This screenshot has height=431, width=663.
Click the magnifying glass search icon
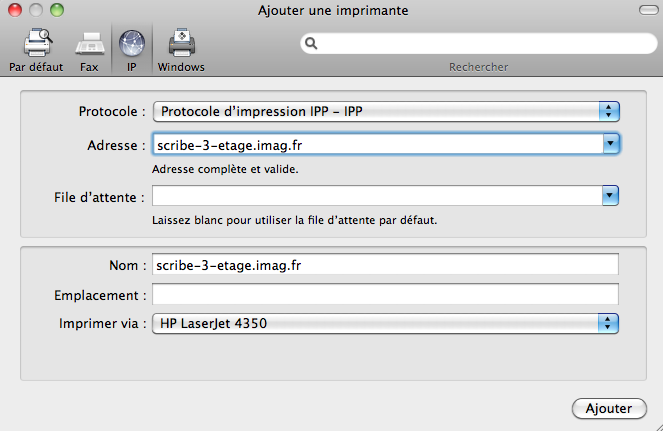311,43
